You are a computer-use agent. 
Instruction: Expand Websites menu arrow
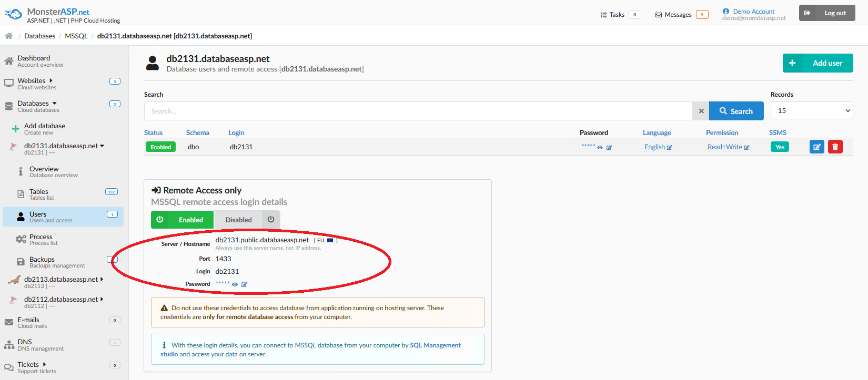pos(51,80)
